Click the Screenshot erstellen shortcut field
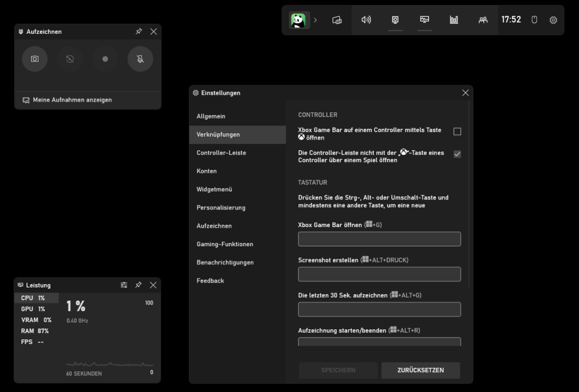Screen dimensions: 579x392 click(x=379, y=274)
